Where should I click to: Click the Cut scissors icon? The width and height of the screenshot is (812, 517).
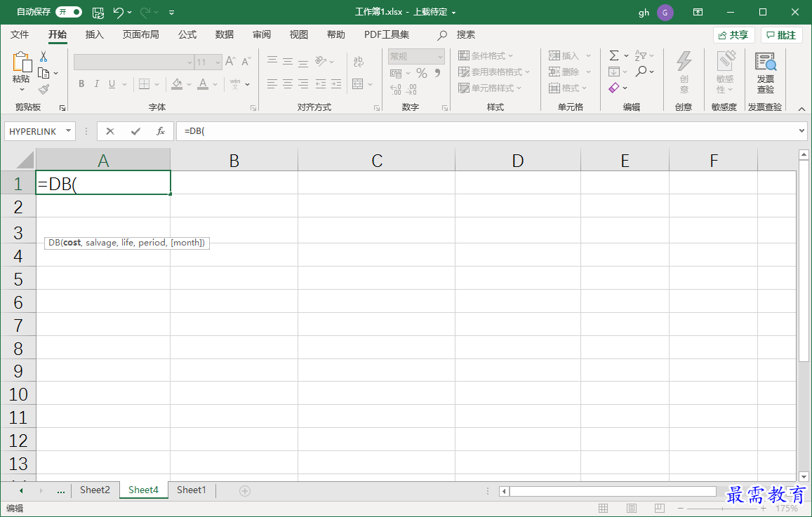44,56
